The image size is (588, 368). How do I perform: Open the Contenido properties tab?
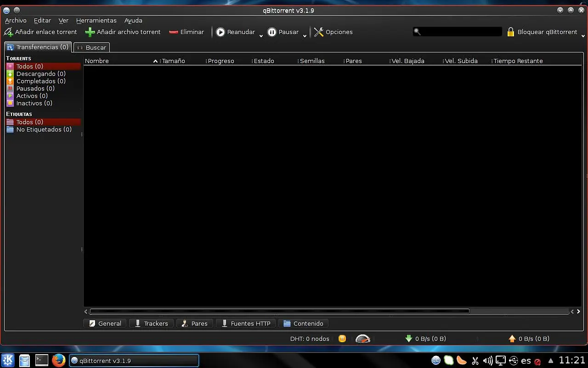304,323
